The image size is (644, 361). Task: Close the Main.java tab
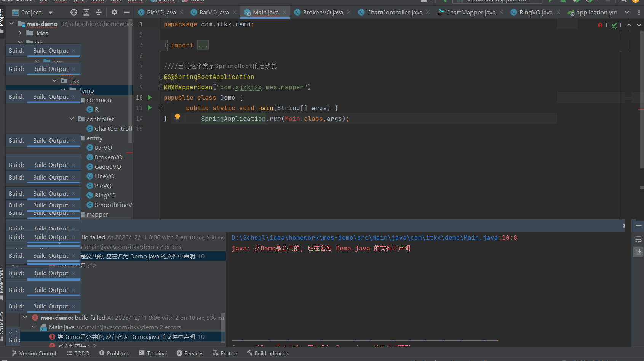[x=284, y=12]
